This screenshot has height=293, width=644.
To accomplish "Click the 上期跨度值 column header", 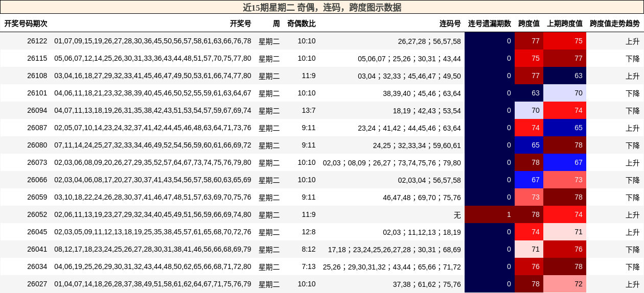I will click(x=564, y=23).
